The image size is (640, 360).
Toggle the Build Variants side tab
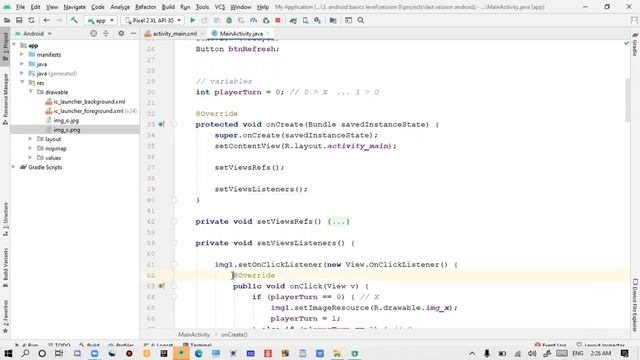(x=5, y=267)
